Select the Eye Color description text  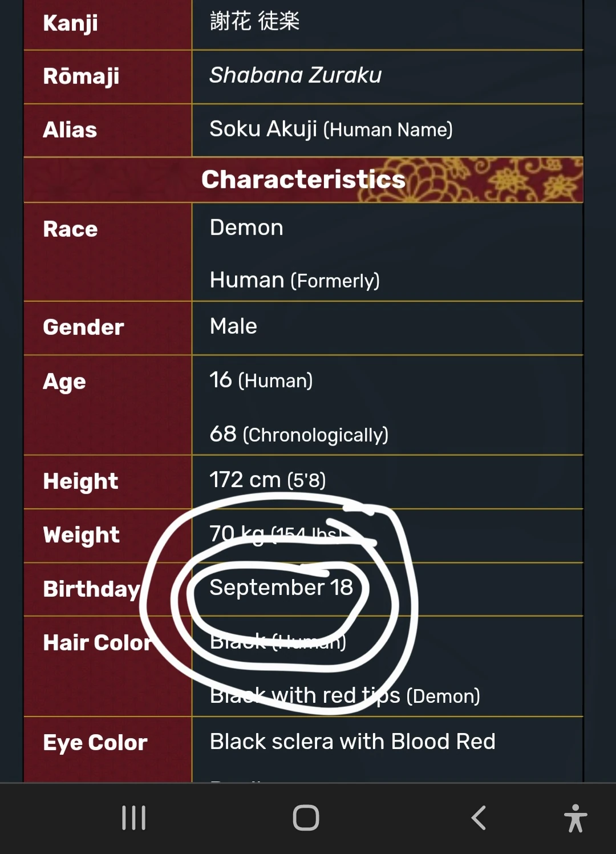pyautogui.click(x=352, y=741)
